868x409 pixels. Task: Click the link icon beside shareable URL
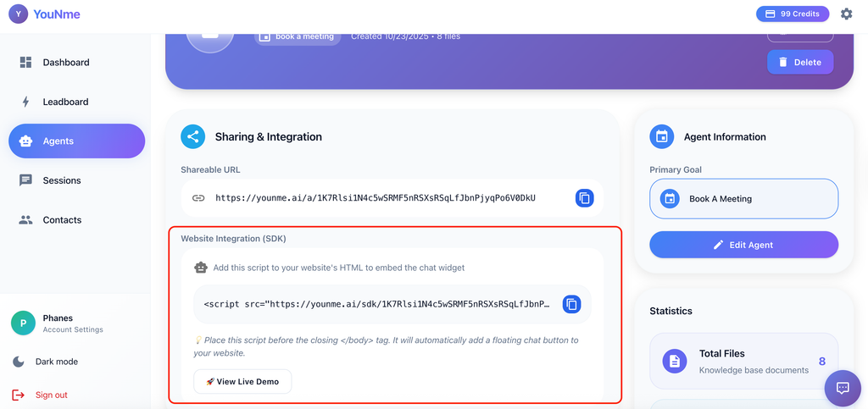coord(198,198)
